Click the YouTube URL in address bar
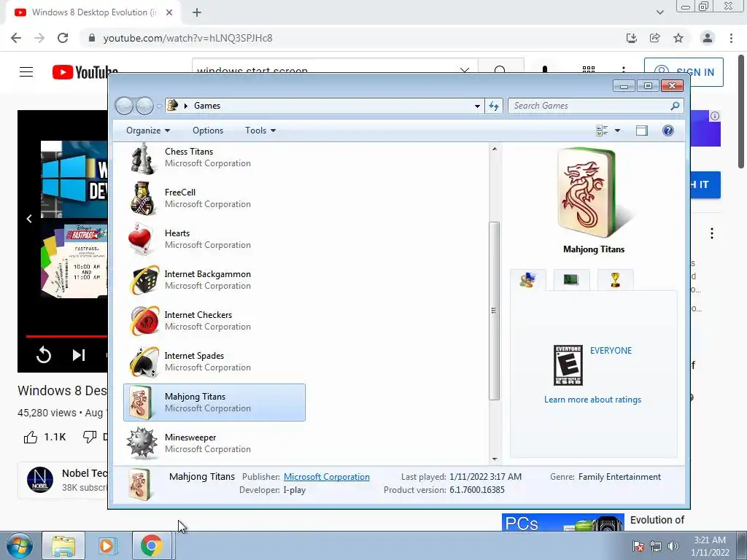 [187, 38]
